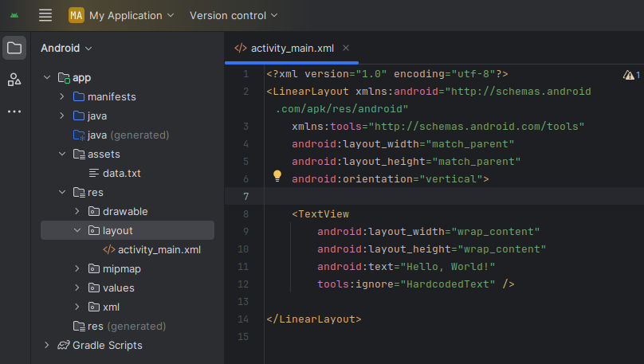The width and height of the screenshot is (644, 364).
Task: Click the </LinearLayout> closing tag
Action: click(314, 319)
